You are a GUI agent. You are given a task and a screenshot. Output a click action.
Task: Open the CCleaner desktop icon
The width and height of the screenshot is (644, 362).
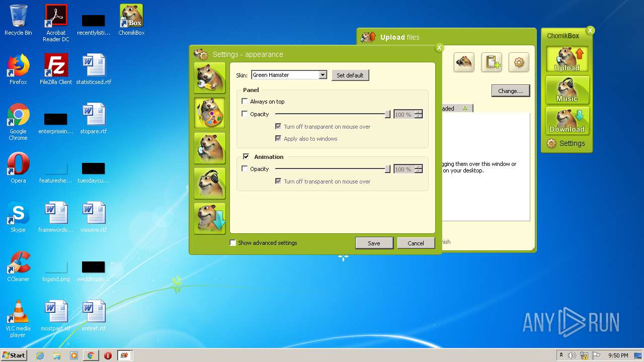coord(18,266)
